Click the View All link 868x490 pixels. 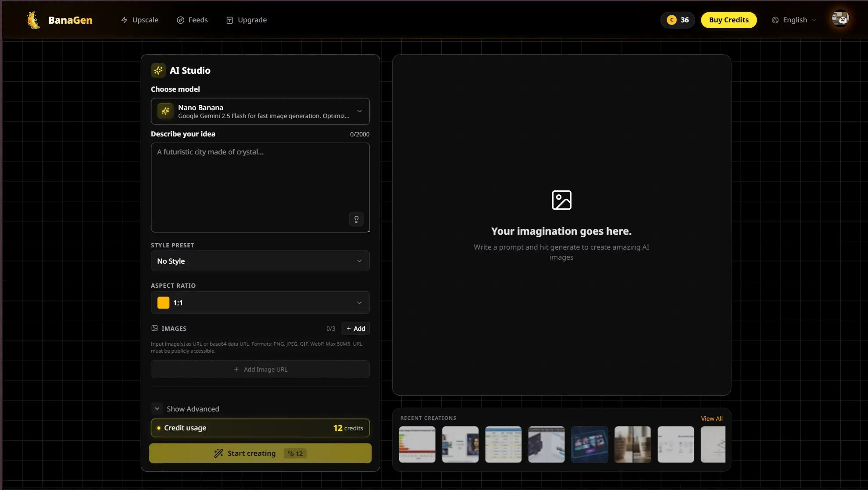click(x=711, y=418)
